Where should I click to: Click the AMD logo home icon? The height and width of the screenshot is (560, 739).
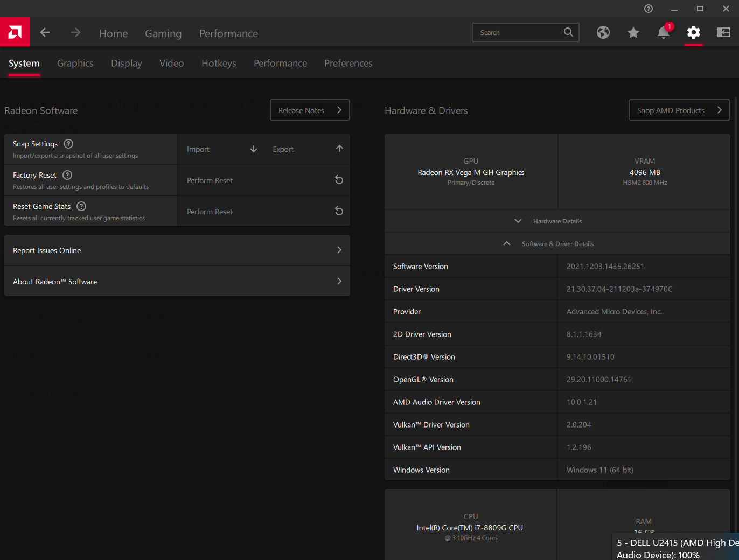point(15,32)
